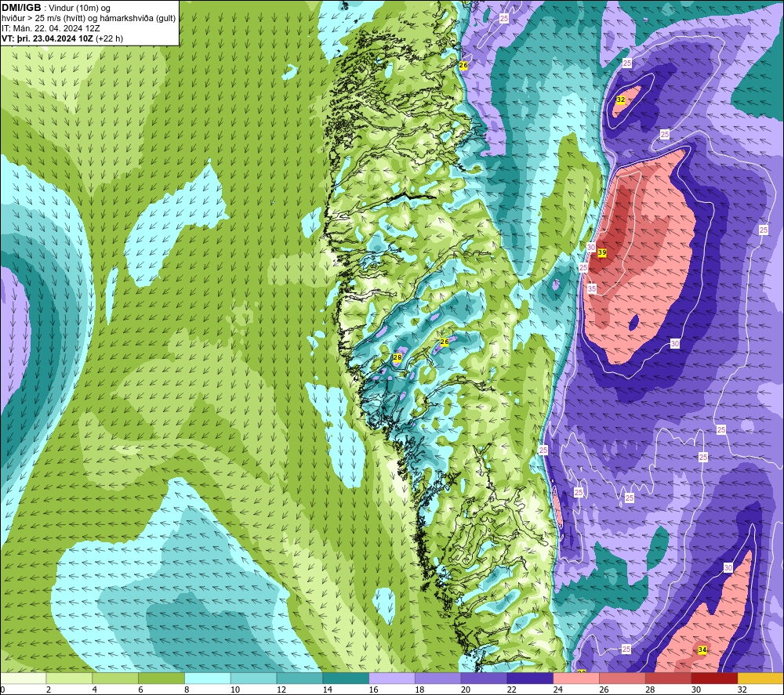The height and width of the screenshot is (695, 784).
Task: Choose the 22–24 m/s dark indigo legend swatch
Action: click(x=530, y=678)
